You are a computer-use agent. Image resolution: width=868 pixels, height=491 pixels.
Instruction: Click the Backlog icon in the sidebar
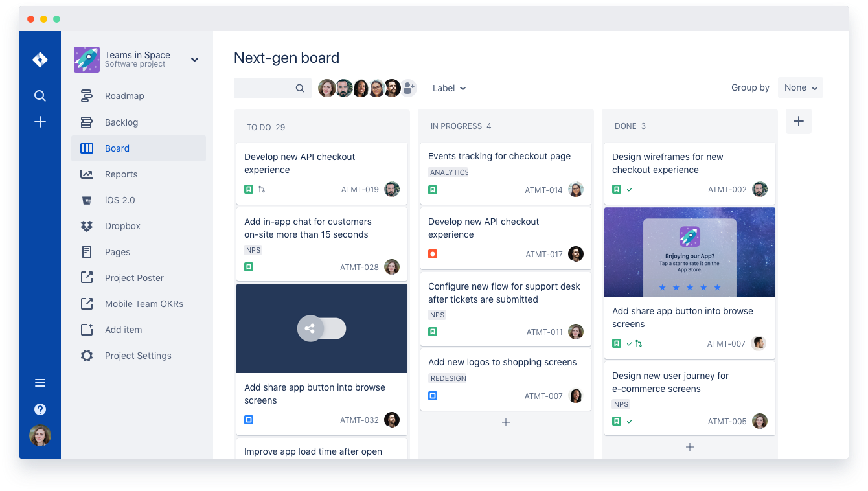(87, 122)
